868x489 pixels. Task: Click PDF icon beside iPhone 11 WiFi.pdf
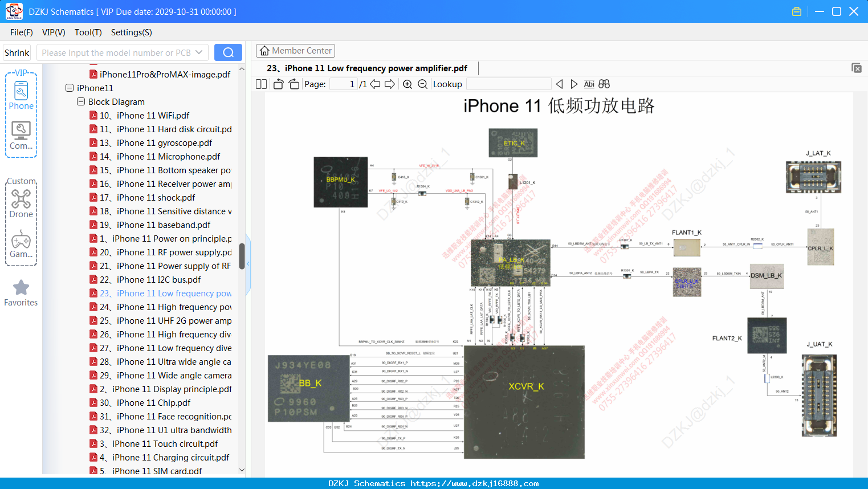[93, 115]
